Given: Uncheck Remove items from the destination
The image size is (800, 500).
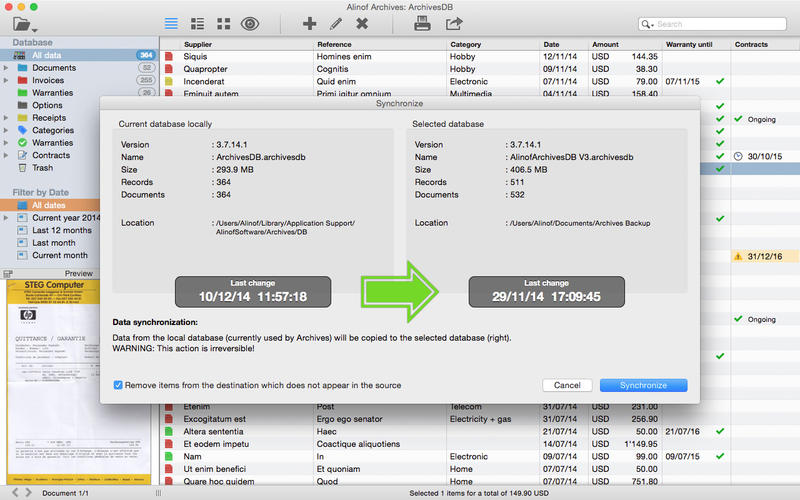Looking at the screenshot, I should point(118,385).
